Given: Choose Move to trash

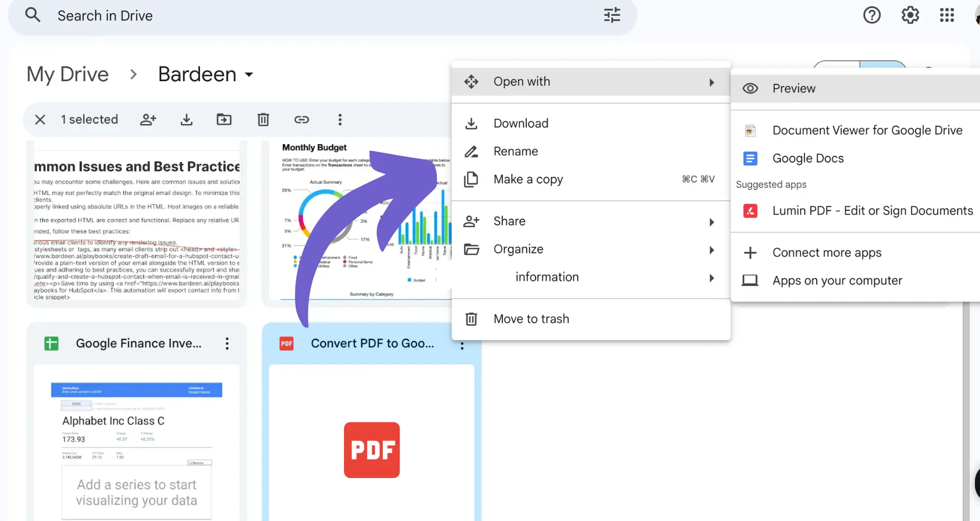Looking at the screenshot, I should (591, 319).
